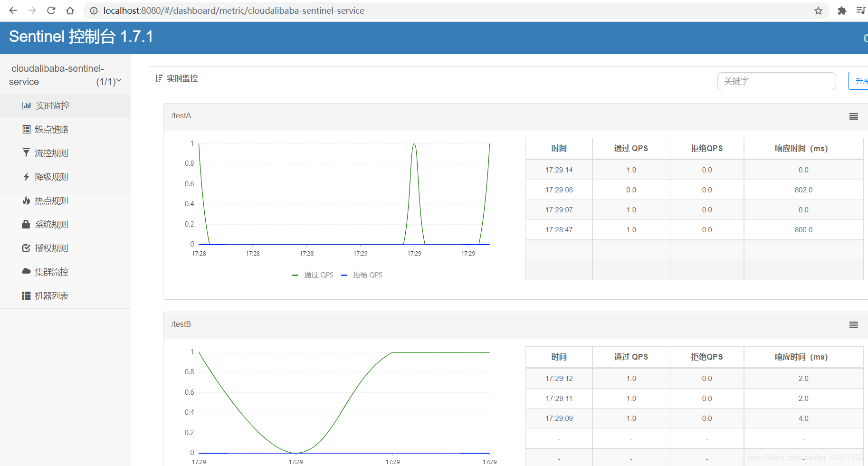Click the /testA panel title
This screenshot has width=868, height=466.
tap(181, 115)
